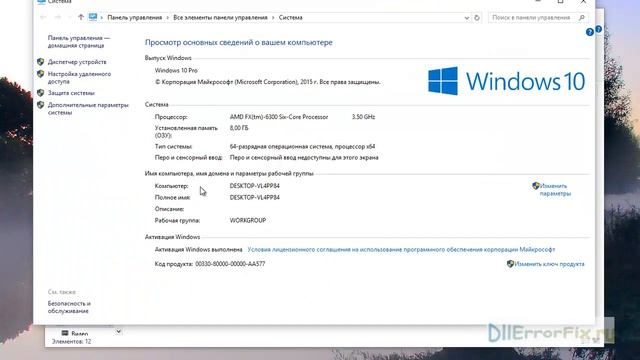Open Панель управления — домашняя страница
Image resolution: width=640 pixels, height=360 pixels.
pyautogui.click(x=79, y=42)
